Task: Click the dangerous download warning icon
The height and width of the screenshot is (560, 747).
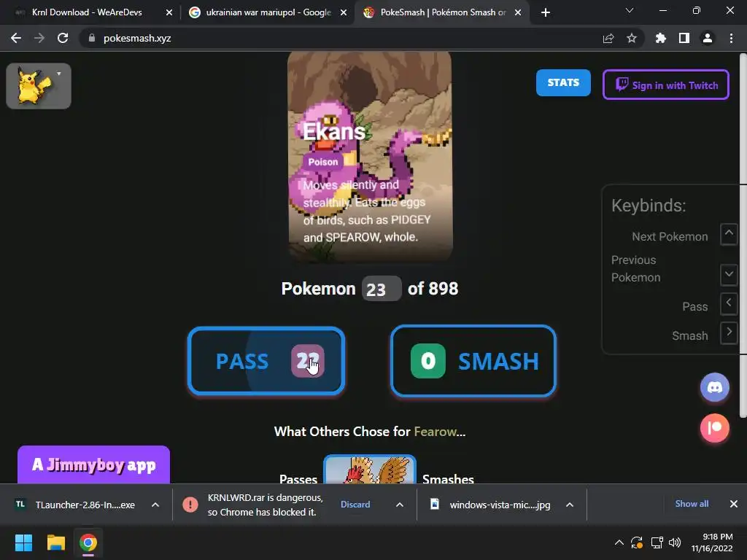Action: pos(190,505)
